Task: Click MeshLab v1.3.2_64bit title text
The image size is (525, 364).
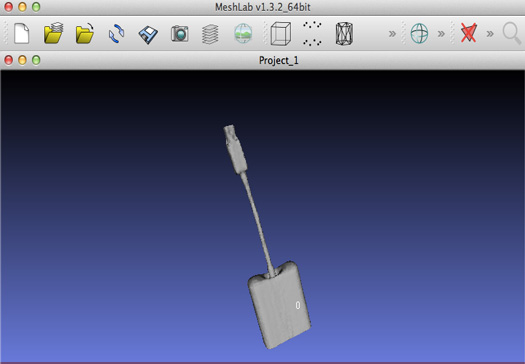Action: (263, 7)
